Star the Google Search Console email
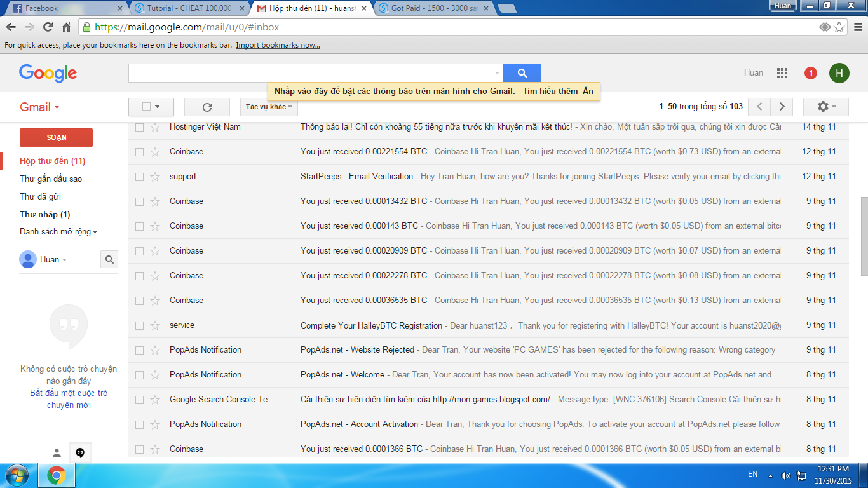The image size is (868, 488). (155, 400)
